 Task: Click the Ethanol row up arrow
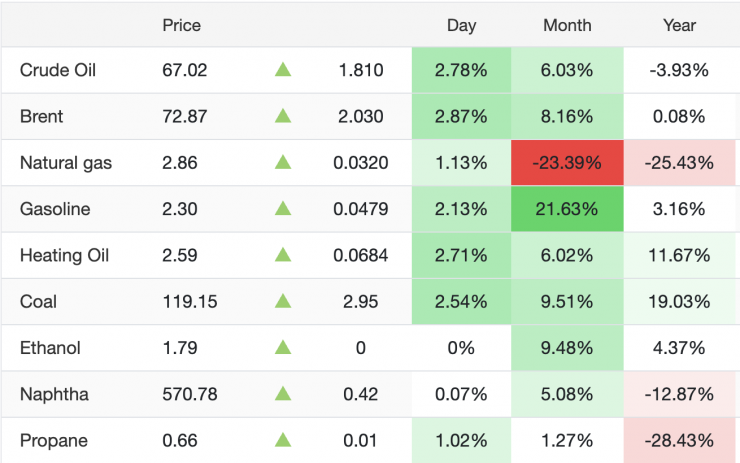coord(283,348)
